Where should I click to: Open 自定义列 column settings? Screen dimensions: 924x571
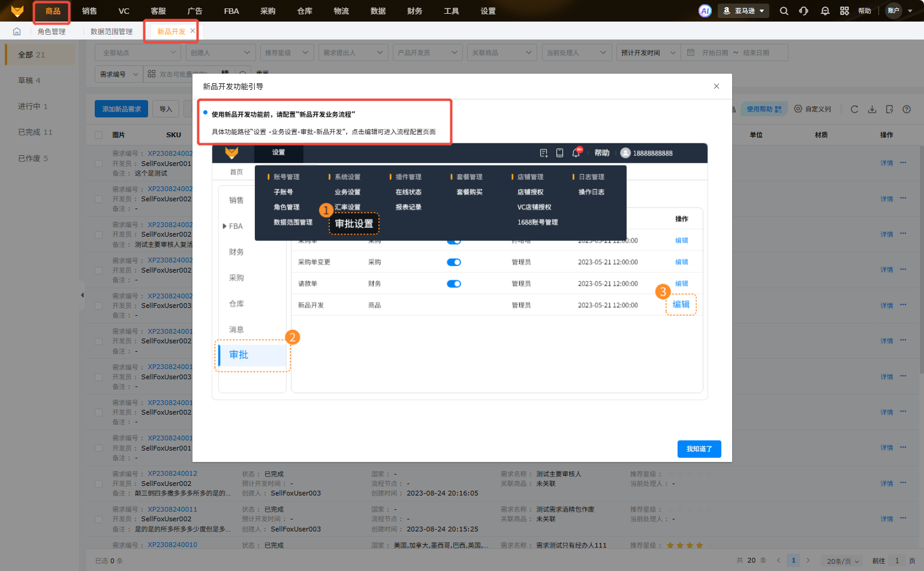click(812, 109)
